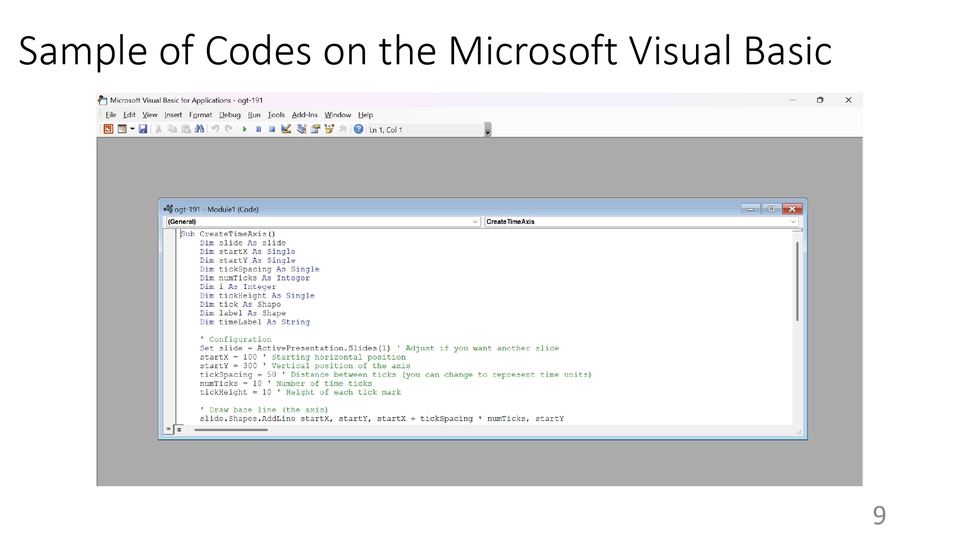Open the Tools menu
Viewport: 960px width, 540px height.
tap(276, 115)
